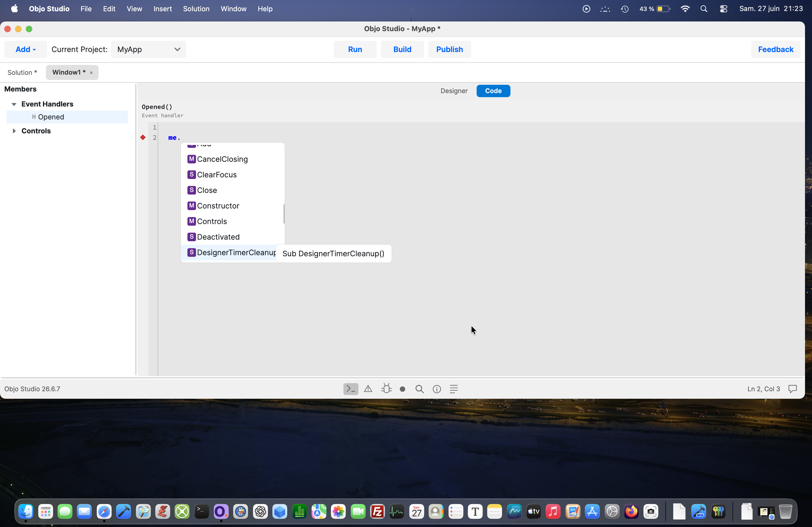Screen dimensions: 812x527
Task: Click the Publish button
Action: [x=449, y=49]
